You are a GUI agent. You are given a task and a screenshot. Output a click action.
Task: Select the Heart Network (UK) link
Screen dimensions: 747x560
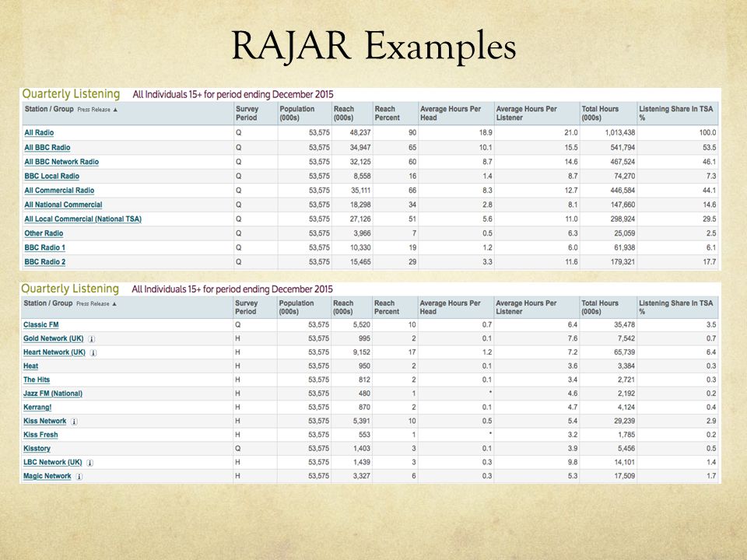pyautogui.click(x=54, y=352)
